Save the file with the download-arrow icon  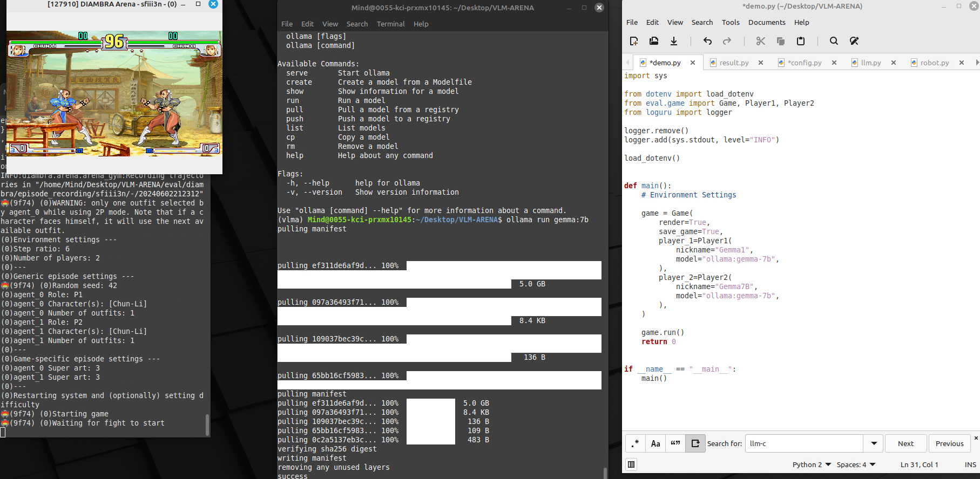click(674, 41)
